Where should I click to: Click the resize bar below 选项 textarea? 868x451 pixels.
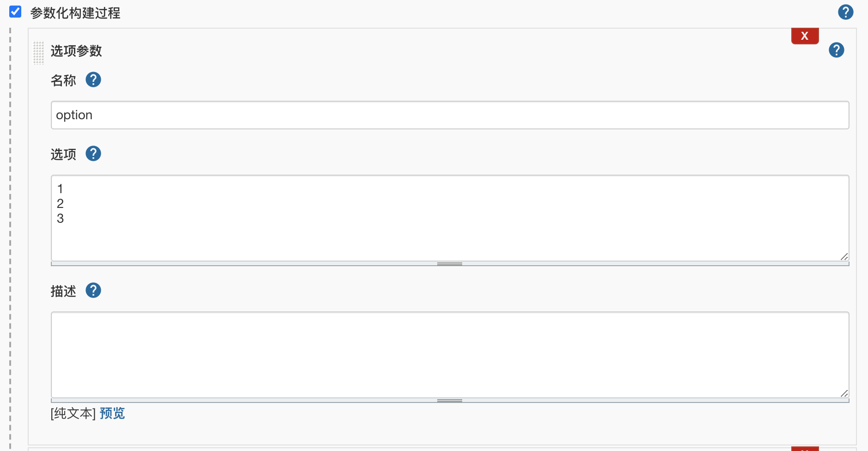pos(450,264)
